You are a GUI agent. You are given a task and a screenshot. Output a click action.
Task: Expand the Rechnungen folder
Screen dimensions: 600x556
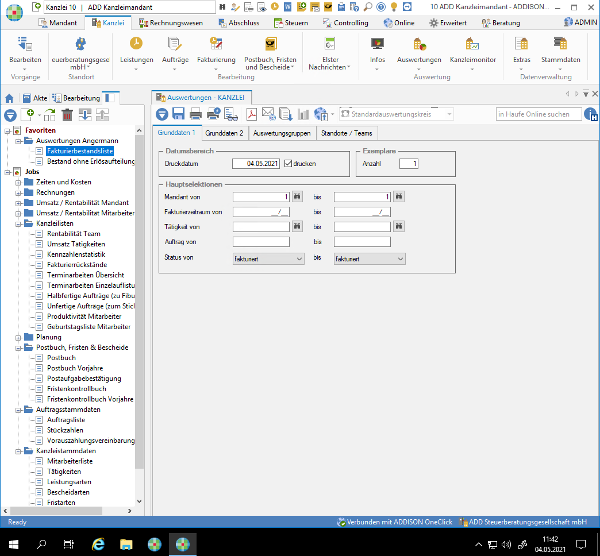tap(18, 193)
